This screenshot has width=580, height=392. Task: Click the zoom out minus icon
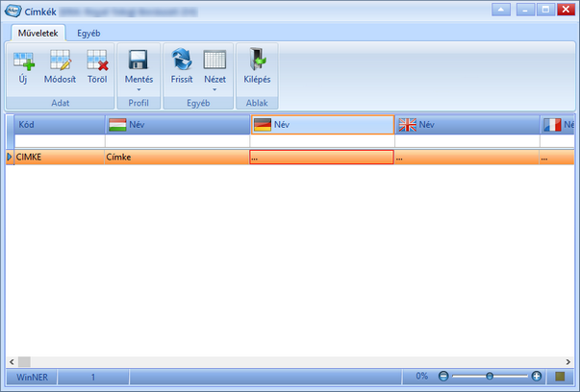pos(443,376)
